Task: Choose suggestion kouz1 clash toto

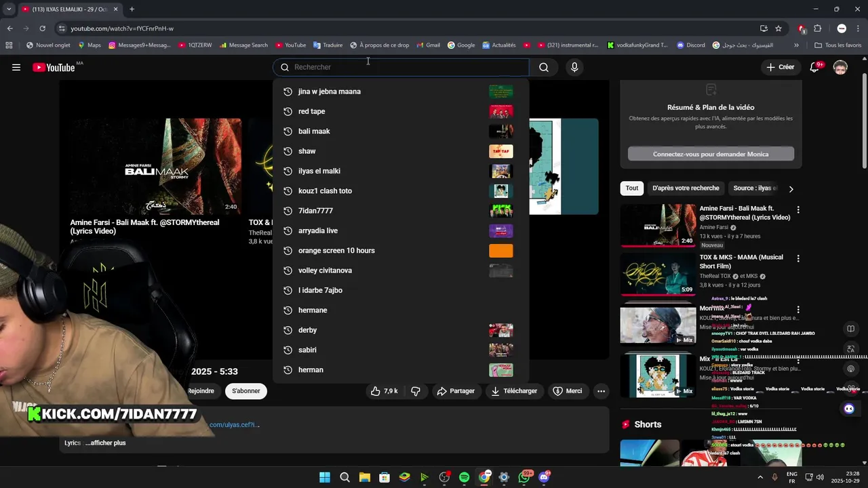Action: tap(401, 191)
